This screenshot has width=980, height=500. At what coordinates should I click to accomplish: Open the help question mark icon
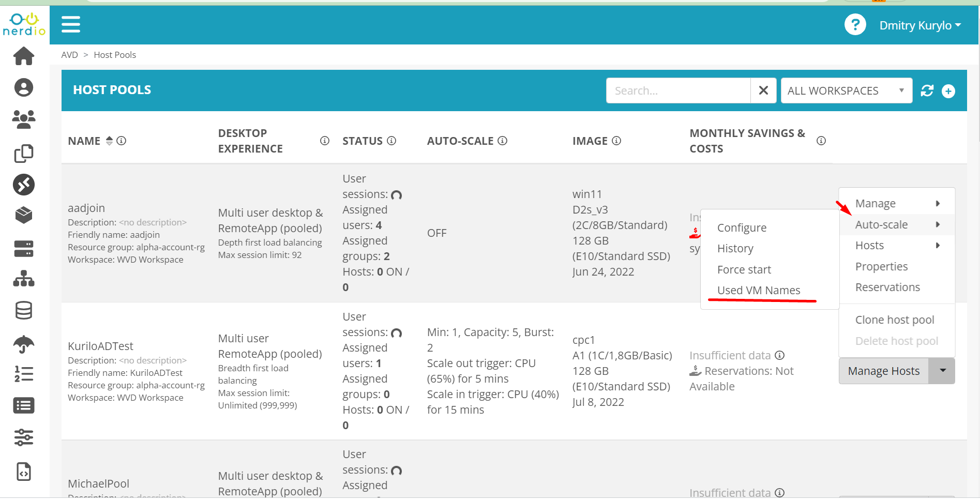click(855, 25)
